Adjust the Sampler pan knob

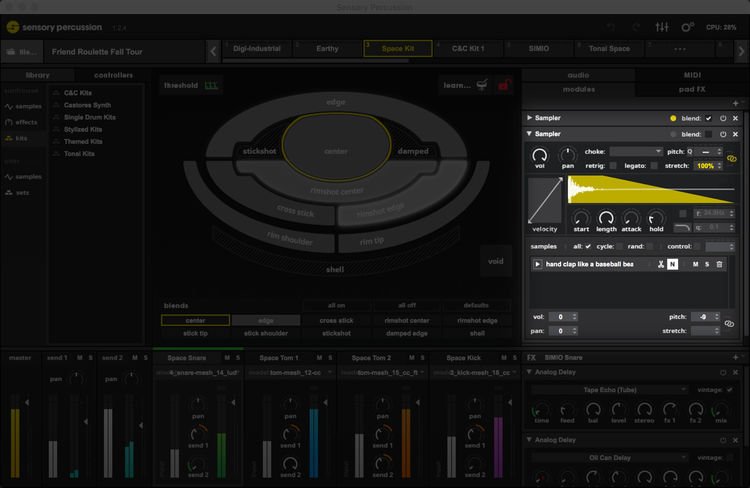point(568,155)
